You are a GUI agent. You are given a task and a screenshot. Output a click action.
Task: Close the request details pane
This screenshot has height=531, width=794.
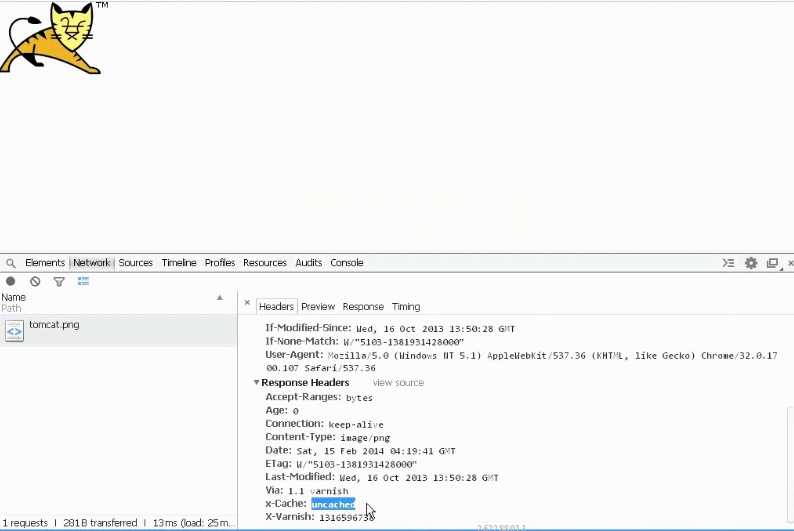pyautogui.click(x=247, y=303)
